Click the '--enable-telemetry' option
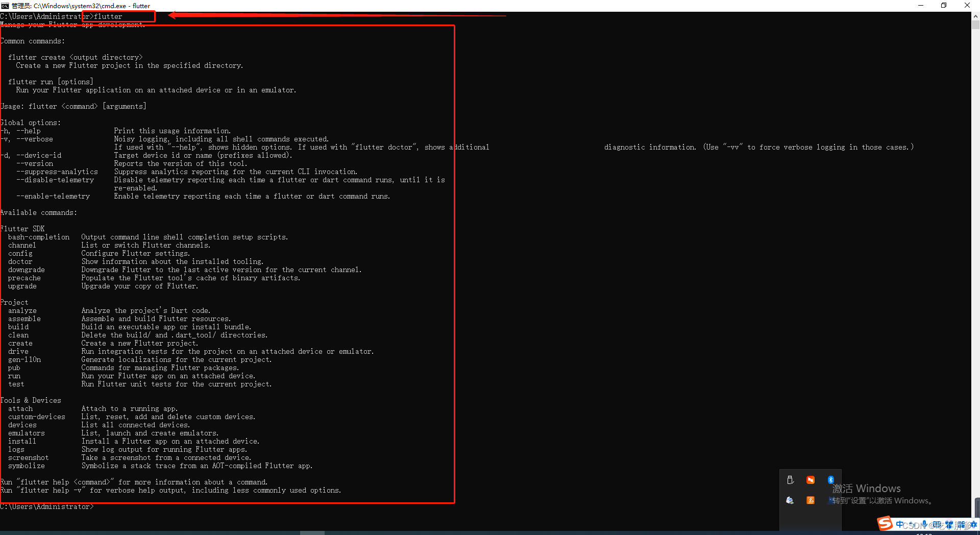This screenshot has width=980, height=535. (x=53, y=196)
